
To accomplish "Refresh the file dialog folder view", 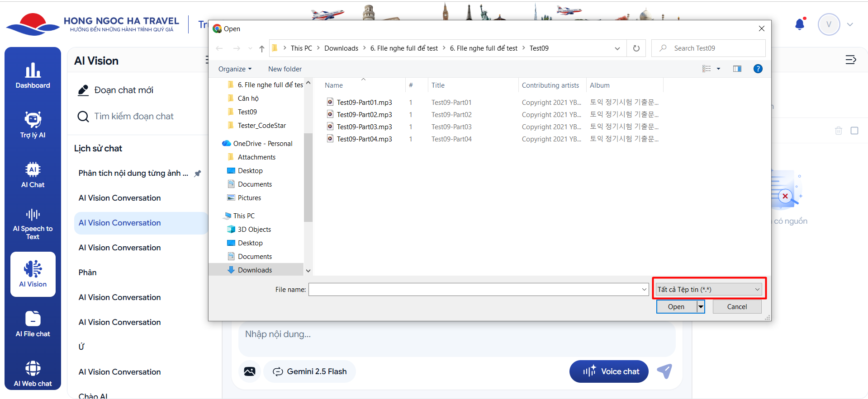I will 636,48.
